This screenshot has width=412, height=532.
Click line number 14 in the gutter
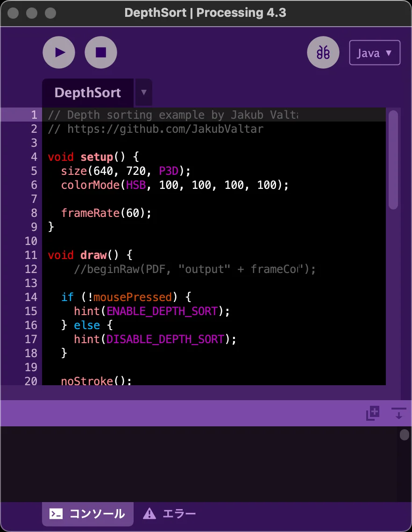click(x=31, y=297)
